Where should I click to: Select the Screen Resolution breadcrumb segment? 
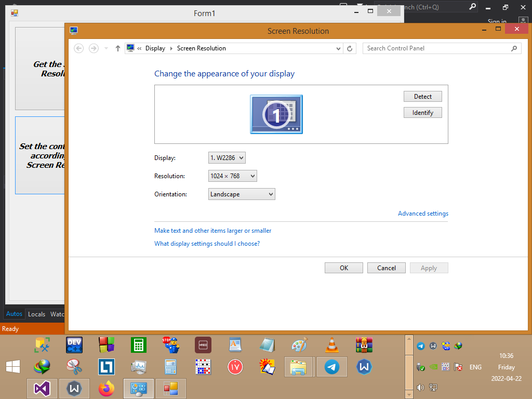pyautogui.click(x=202, y=48)
